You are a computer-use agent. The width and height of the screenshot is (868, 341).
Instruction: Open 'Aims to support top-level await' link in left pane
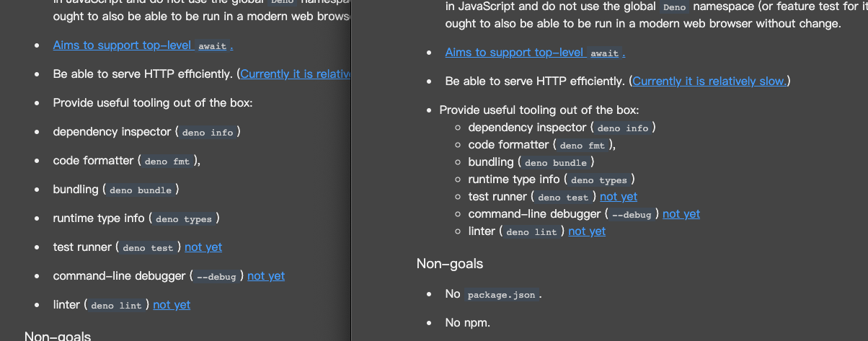click(x=142, y=45)
